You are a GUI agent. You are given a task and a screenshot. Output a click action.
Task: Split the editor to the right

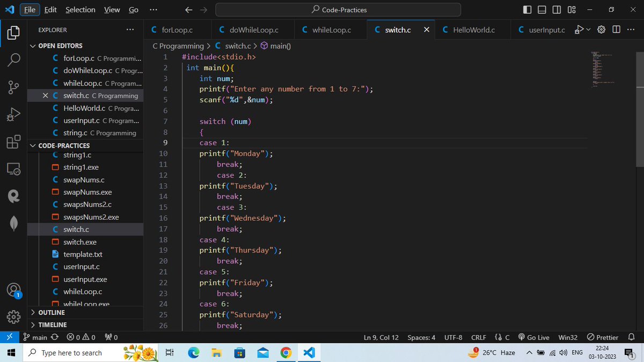(616, 29)
